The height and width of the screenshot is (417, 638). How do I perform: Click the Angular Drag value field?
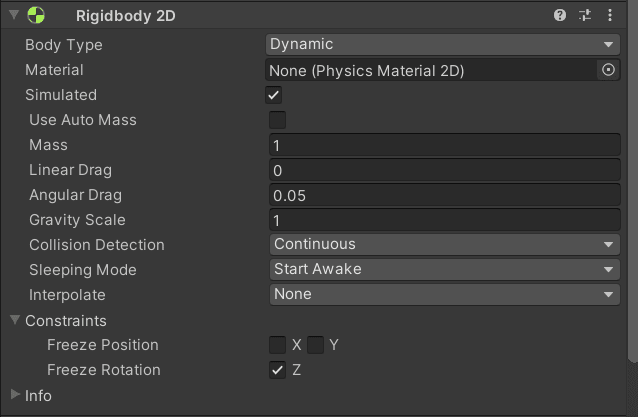445,195
